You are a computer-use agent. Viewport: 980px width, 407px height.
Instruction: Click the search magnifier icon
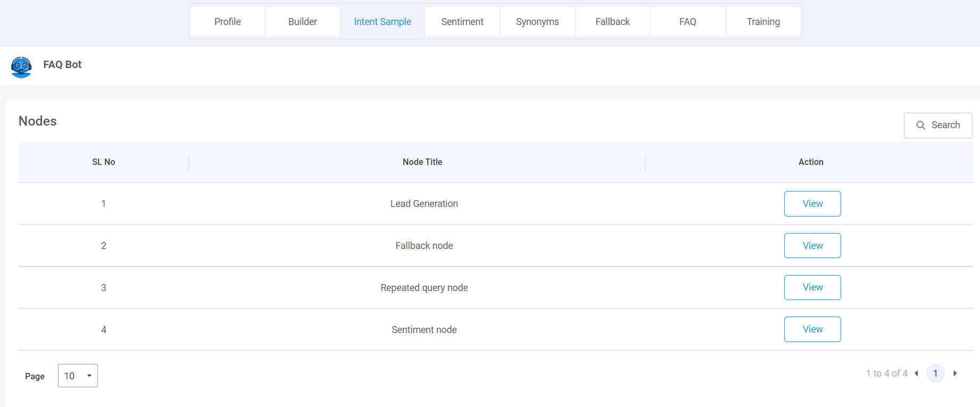tap(920, 125)
